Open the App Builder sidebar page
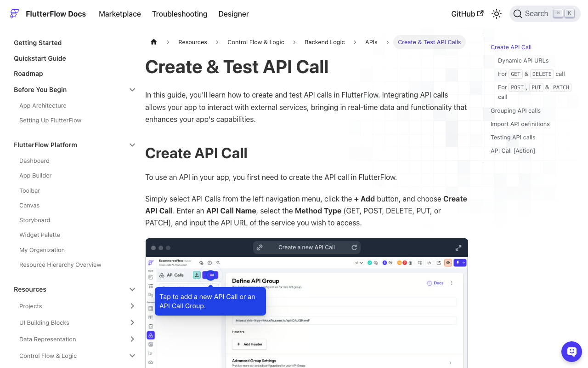This screenshot has width=588, height=368. (35, 175)
